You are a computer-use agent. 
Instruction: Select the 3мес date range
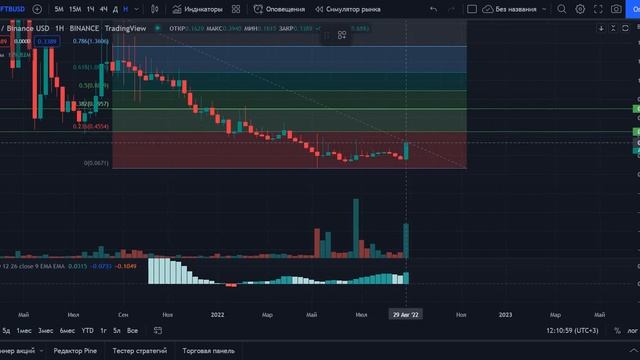click(x=46, y=331)
